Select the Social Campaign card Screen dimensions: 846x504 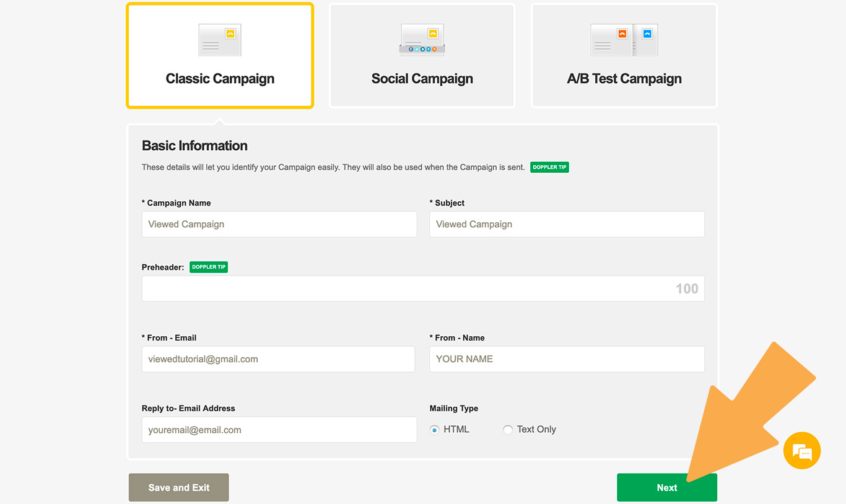coord(422,56)
